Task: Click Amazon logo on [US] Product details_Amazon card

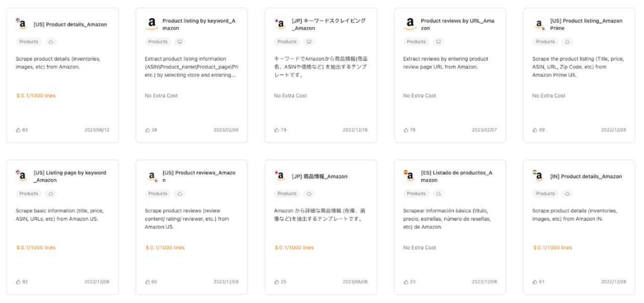Action: click(x=22, y=24)
